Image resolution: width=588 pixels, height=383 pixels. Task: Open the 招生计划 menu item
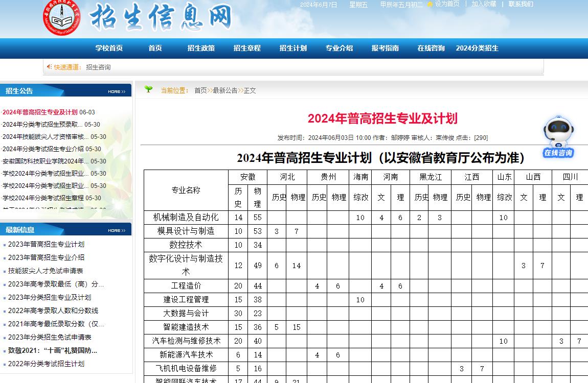pyautogui.click(x=293, y=48)
